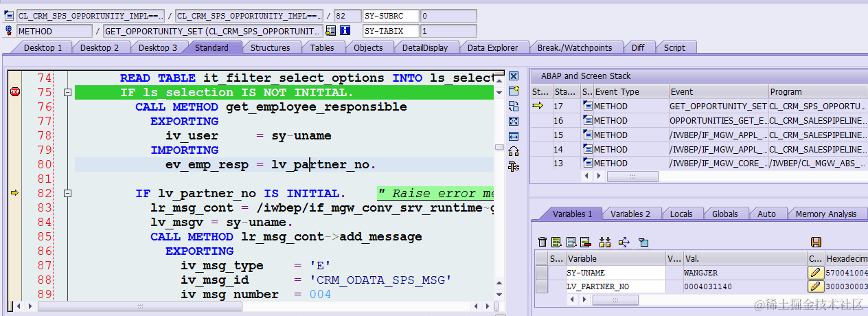The image size is (868, 316).
Task: Click the new tool icon beside the editor
Action: 514,91
